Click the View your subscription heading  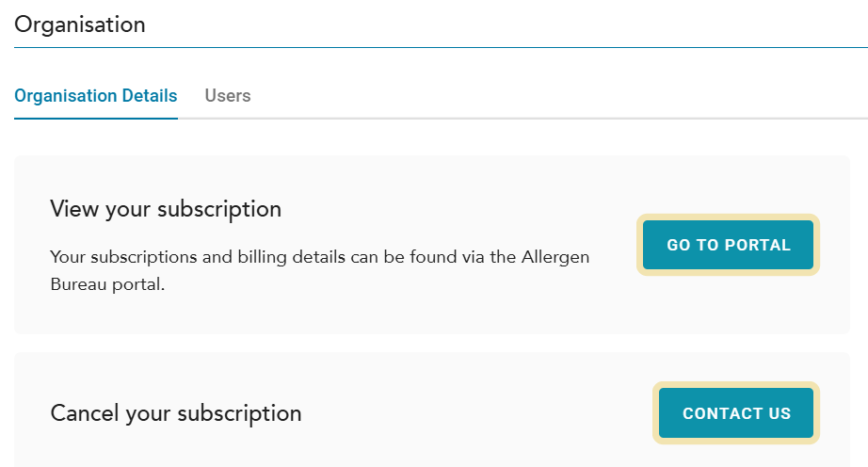(166, 209)
